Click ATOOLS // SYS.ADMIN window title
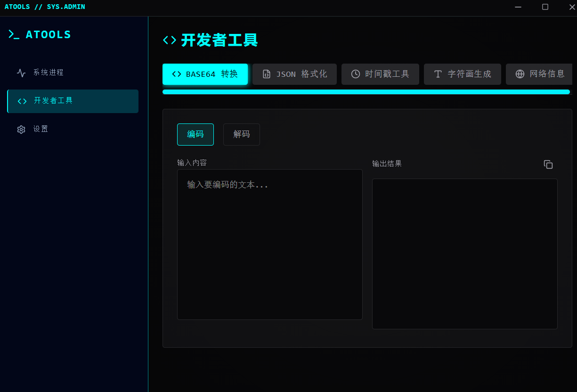The width and height of the screenshot is (577, 392). click(45, 7)
